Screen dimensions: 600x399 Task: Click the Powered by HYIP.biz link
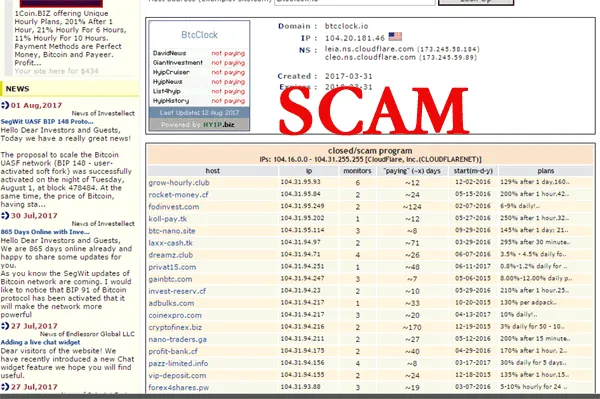[x=199, y=125]
